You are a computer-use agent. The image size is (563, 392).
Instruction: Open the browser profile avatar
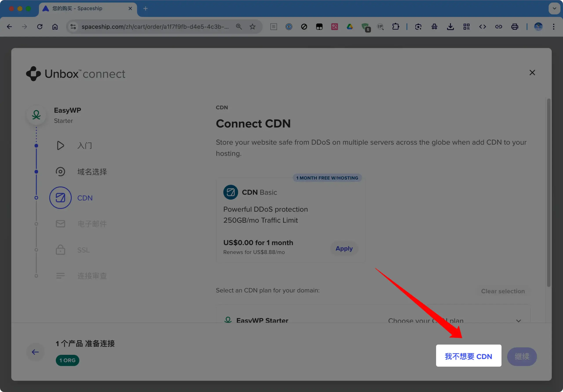(x=538, y=27)
